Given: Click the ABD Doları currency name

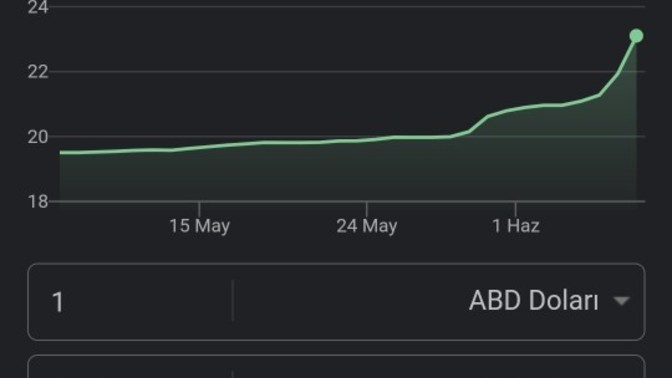Looking at the screenshot, I should [534, 300].
